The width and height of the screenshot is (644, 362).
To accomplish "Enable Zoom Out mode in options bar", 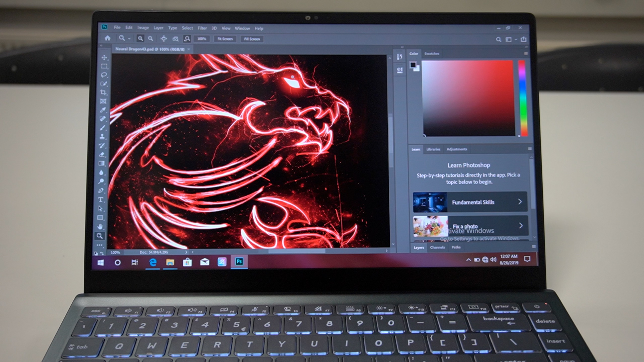I will click(150, 38).
